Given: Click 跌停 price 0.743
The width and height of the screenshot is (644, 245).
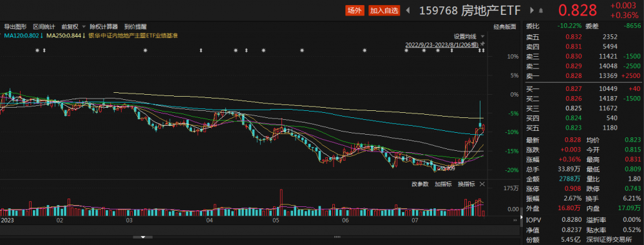Looking at the screenshot, I should (x=633, y=189).
